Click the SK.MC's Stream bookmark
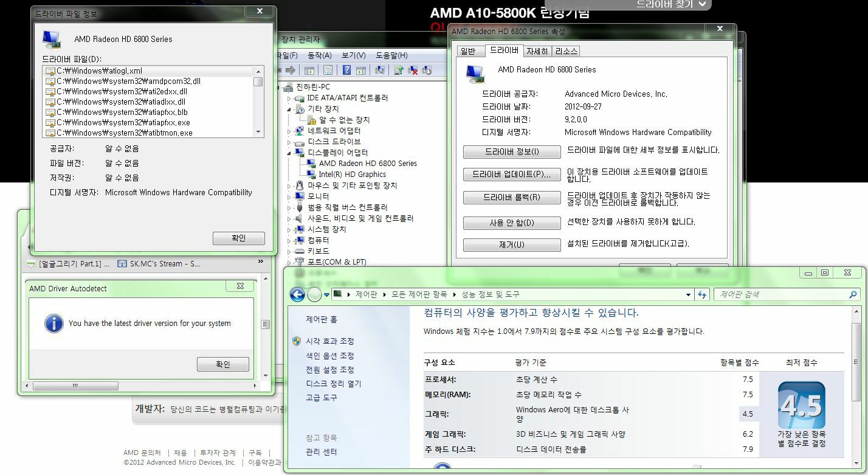The image size is (868, 475). point(158,263)
